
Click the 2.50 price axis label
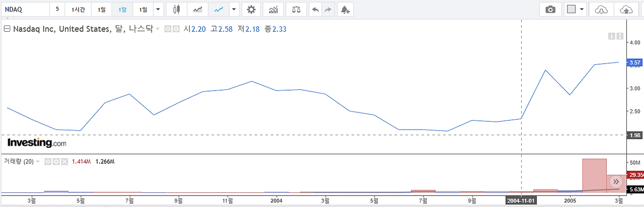click(x=634, y=112)
